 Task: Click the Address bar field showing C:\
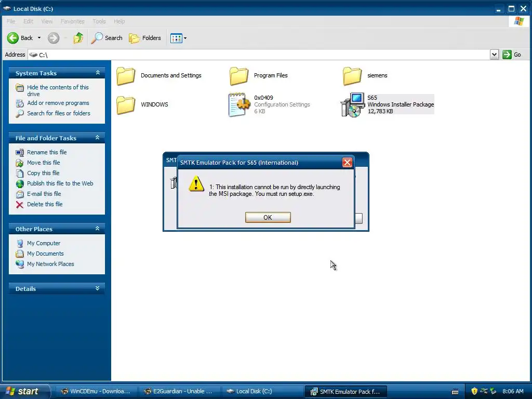coord(259,55)
